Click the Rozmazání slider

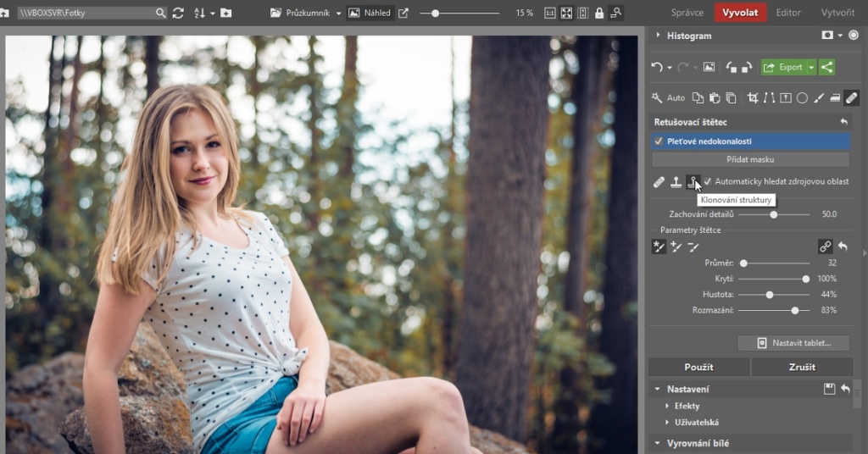tap(774, 311)
